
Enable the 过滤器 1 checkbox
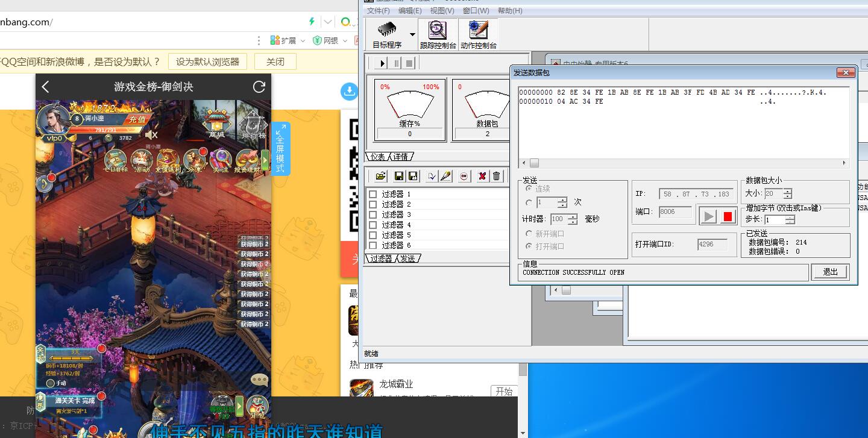point(373,194)
